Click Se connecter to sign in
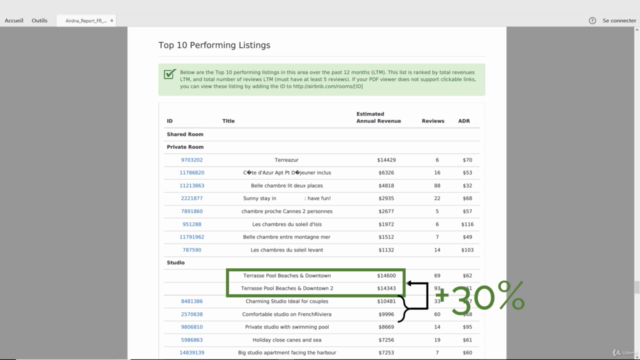The image size is (640, 360). click(x=619, y=20)
